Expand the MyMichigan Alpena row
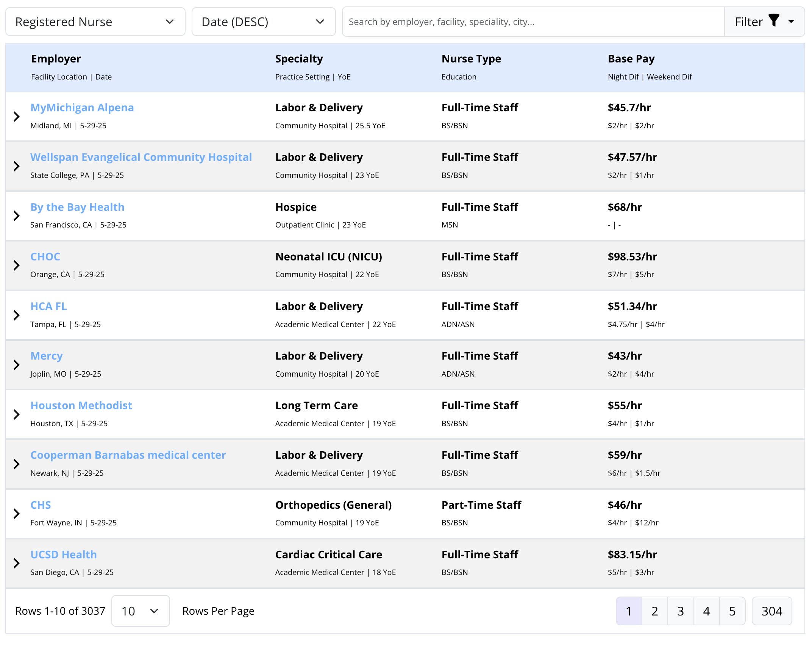Image resolution: width=812 pixels, height=645 pixels. [x=17, y=117]
